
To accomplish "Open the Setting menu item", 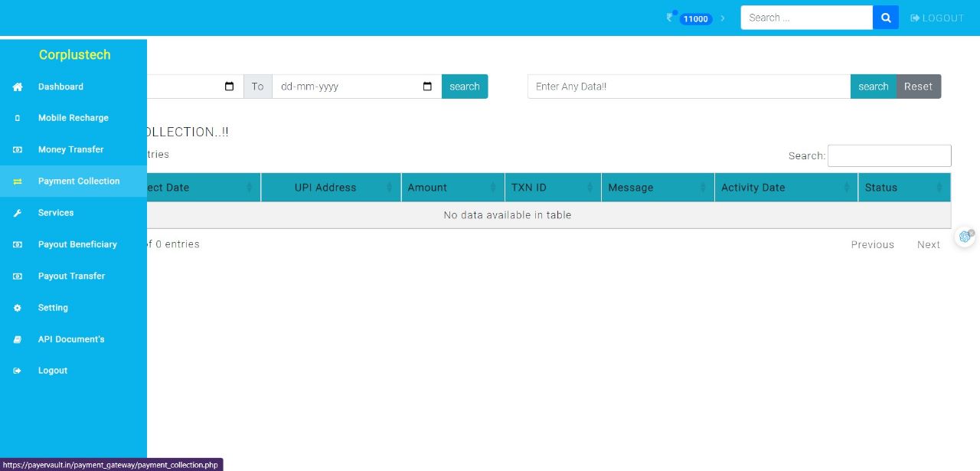I will (53, 308).
